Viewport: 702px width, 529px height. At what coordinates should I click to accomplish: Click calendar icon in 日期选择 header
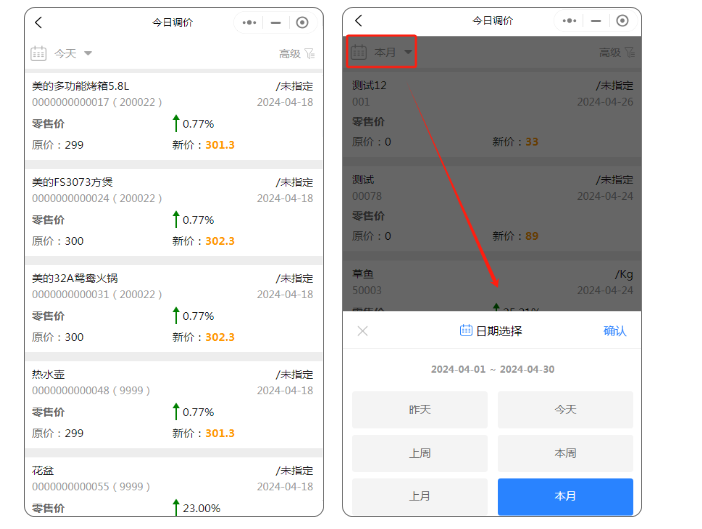point(466,330)
